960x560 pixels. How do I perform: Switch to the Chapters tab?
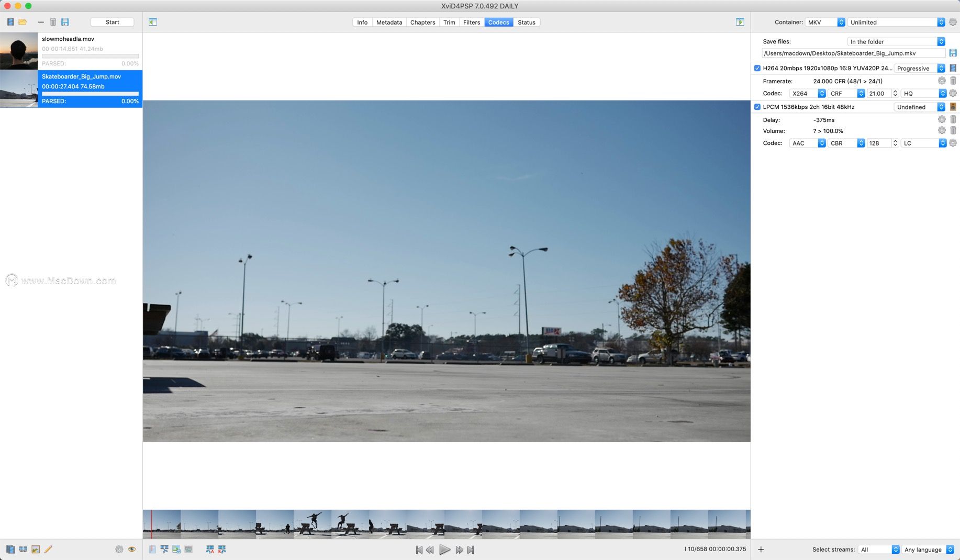click(423, 22)
